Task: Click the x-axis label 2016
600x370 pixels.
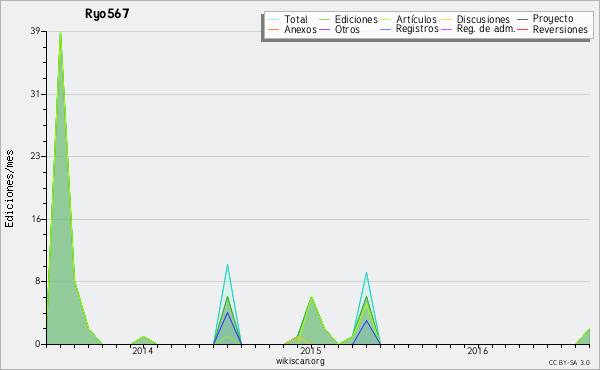Action: pyautogui.click(x=478, y=351)
